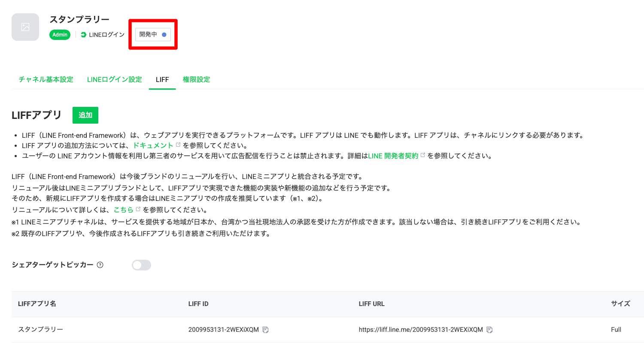Copy the LIFF ID with copy icon

coord(265,330)
